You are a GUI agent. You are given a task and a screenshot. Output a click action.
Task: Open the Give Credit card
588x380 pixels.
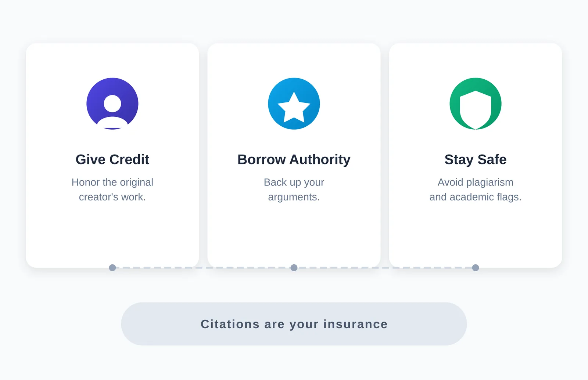tap(112, 155)
